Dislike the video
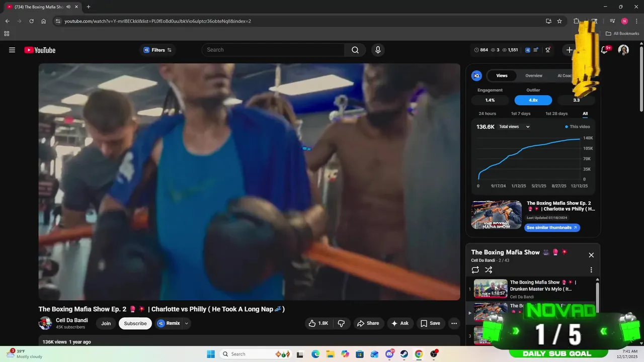 pos(341,323)
